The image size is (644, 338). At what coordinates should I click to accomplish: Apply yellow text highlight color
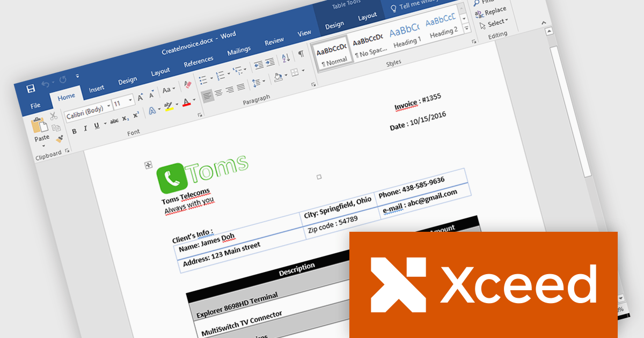tap(168, 106)
